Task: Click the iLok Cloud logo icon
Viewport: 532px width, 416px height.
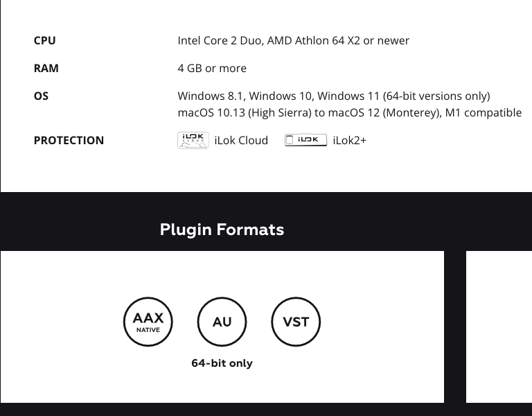Action: tap(193, 140)
